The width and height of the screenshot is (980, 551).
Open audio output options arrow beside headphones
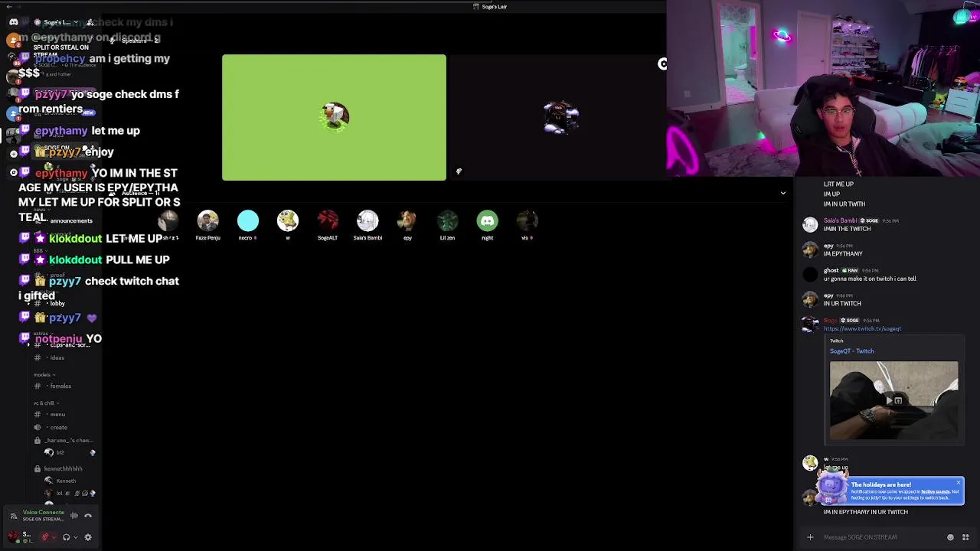pyautogui.click(x=76, y=537)
